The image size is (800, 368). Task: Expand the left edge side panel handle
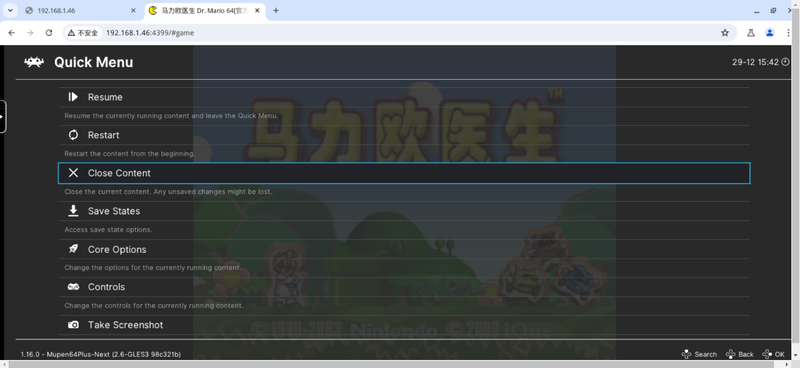[x=3, y=116]
